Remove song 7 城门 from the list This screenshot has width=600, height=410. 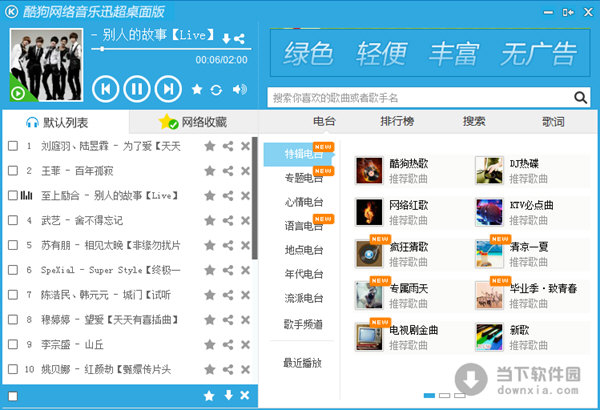click(x=246, y=295)
